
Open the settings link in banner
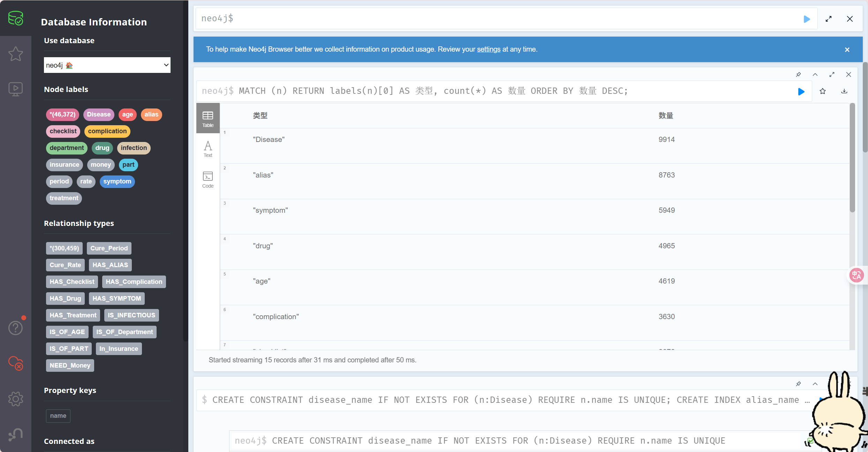[x=489, y=49]
